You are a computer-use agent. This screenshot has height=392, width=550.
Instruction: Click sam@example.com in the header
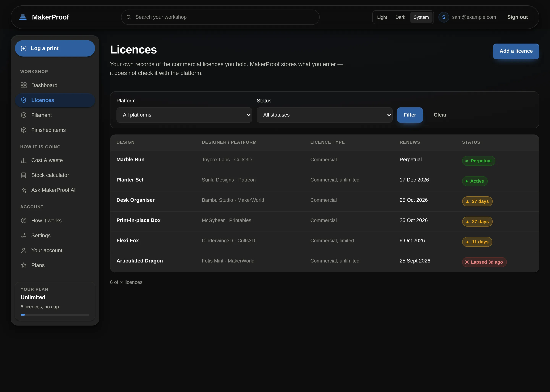click(x=474, y=17)
